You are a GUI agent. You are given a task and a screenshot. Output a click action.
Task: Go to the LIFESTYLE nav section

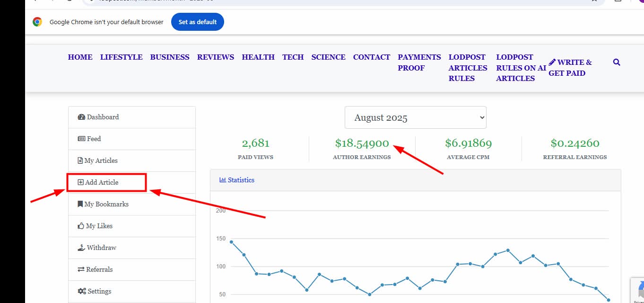(121, 57)
